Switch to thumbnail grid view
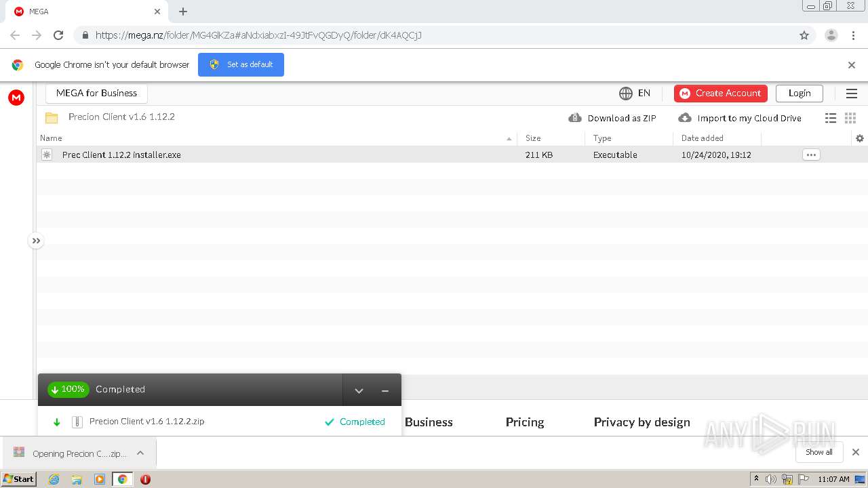 (x=850, y=118)
